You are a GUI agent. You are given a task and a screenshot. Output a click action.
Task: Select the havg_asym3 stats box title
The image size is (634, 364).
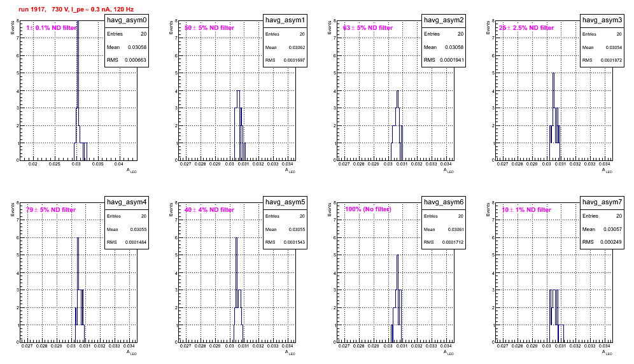point(602,20)
